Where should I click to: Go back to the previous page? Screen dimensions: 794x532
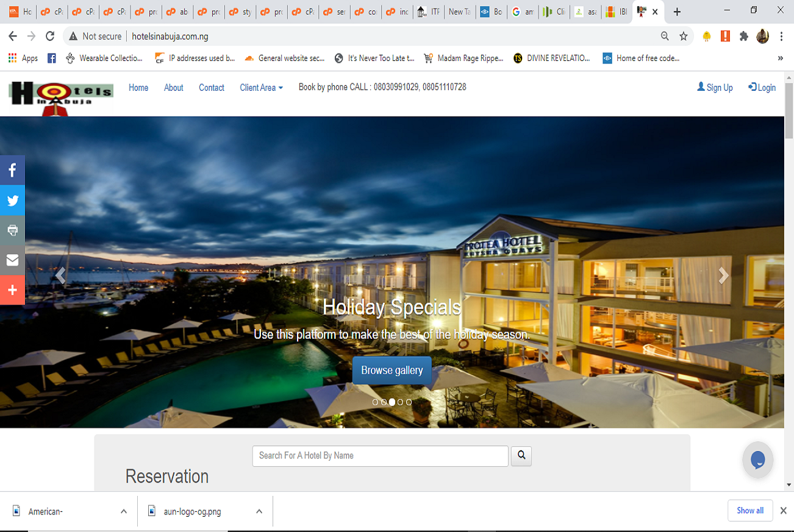point(13,37)
